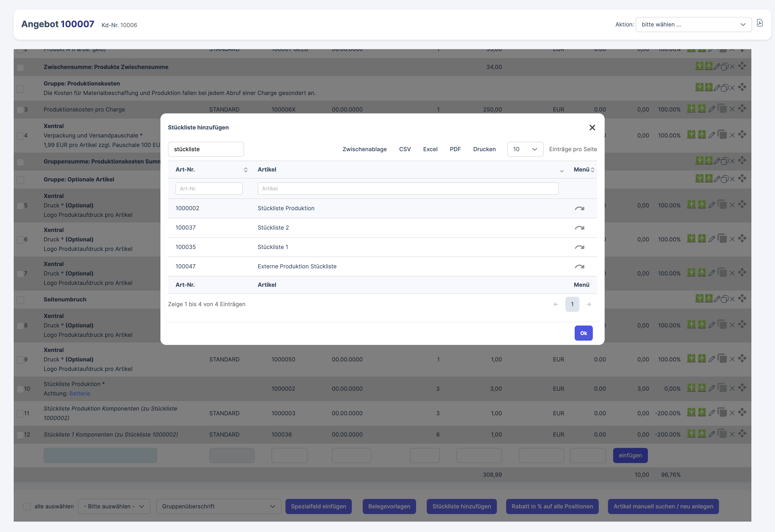Insert Stückliste Produktion via its arrow icon
The height and width of the screenshot is (532, 775).
579,208
